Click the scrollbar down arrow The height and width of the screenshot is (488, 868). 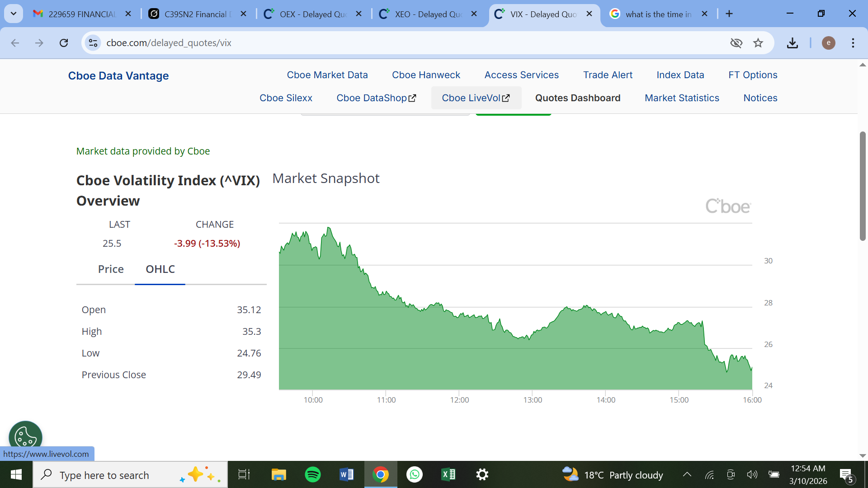coord(863,456)
